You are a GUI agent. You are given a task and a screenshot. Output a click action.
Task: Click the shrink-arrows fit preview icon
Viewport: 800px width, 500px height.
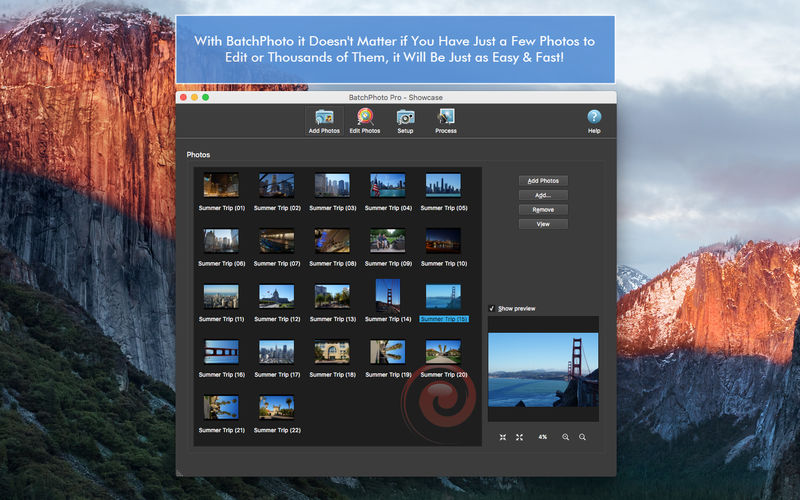(503, 437)
